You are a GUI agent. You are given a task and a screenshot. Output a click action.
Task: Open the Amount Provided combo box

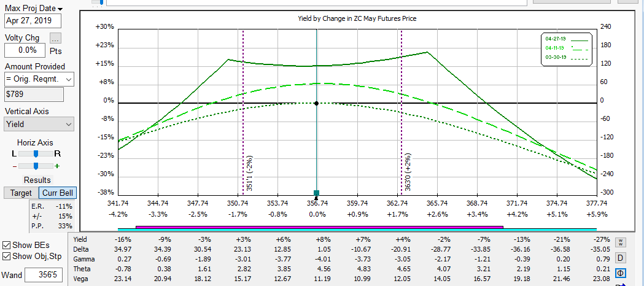click(x=39, y=79)
